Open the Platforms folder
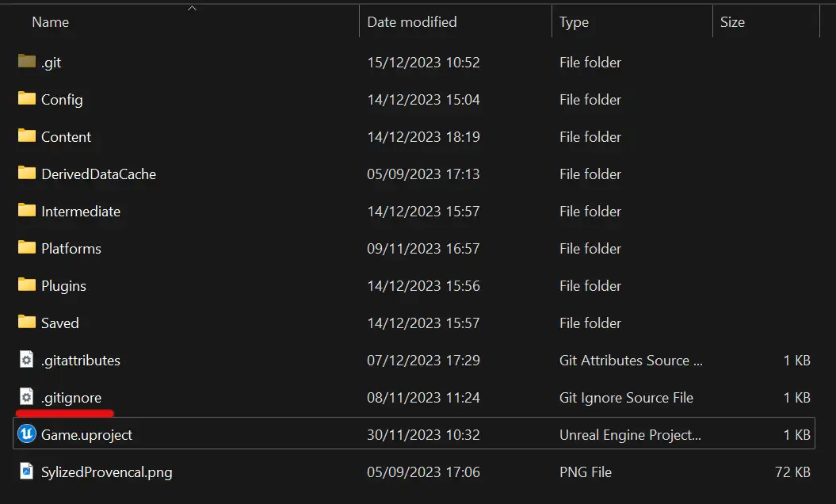This screenshot has width=836, height=504. click(x=71, y=248)
